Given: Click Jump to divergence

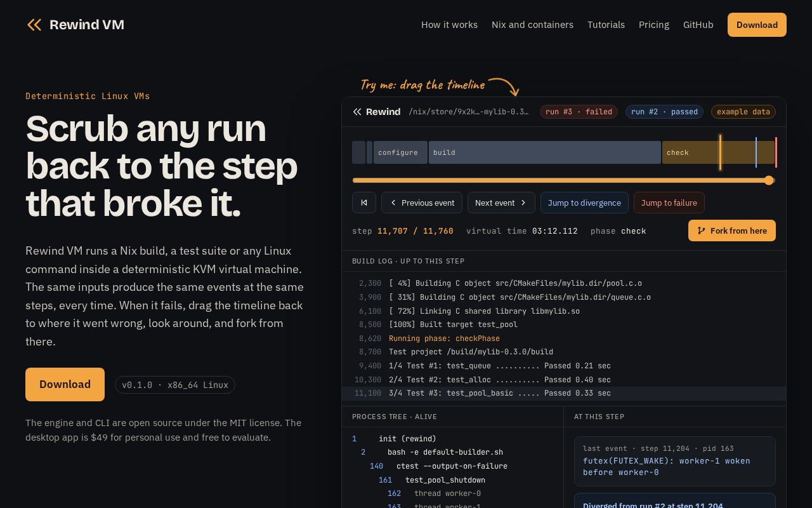Looking at the screenshot, I should point(584,203).
